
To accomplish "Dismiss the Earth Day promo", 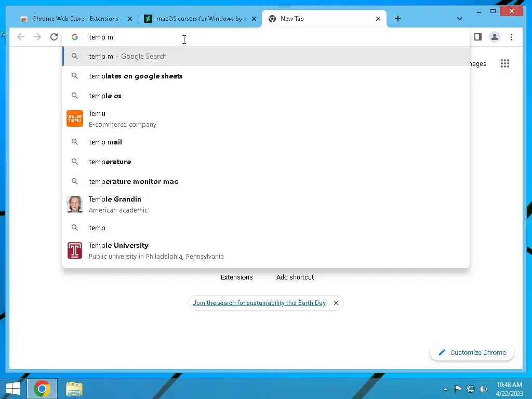I will pos(336,303).
